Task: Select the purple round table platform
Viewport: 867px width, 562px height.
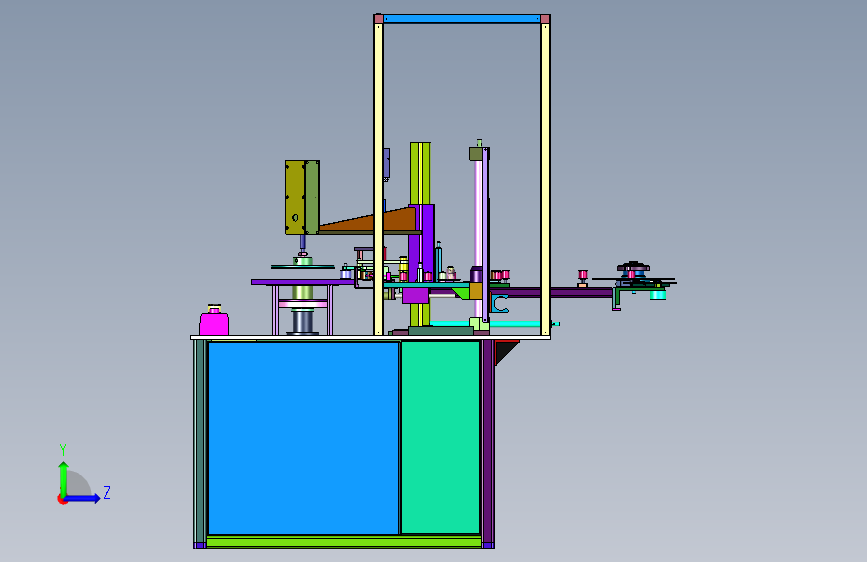Action: [x=302, y=282]
